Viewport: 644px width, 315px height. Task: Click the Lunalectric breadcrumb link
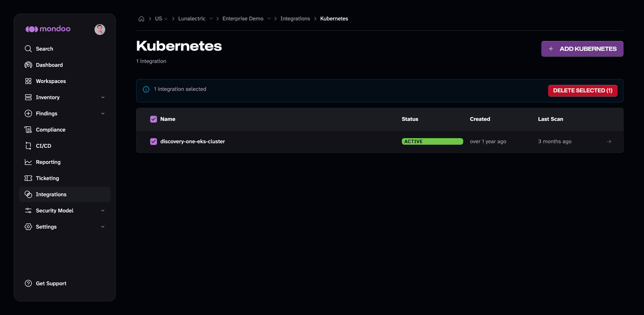point(192,19)
